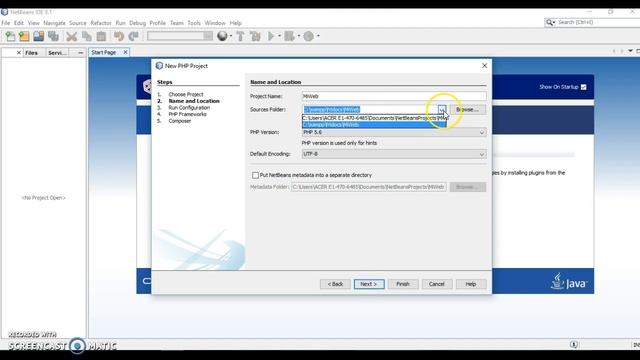The height and width of the screenshot is (360, 640).
Task: Click the Clean and Build icon
Action: [256, 36]
